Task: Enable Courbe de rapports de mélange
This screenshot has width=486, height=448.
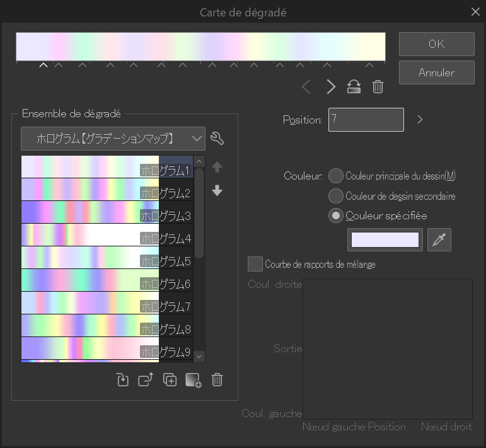Action: 255,264
